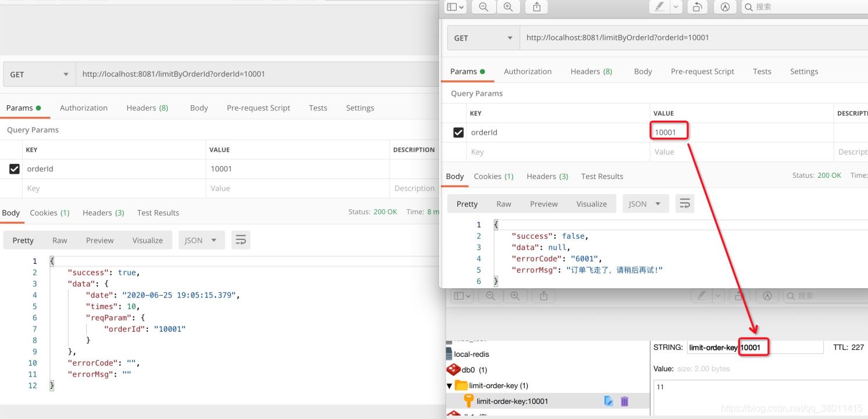Rotate image in top Preview toolbar
The width and height of the screenshot is (868, 419).
click(x=696, y=7)
